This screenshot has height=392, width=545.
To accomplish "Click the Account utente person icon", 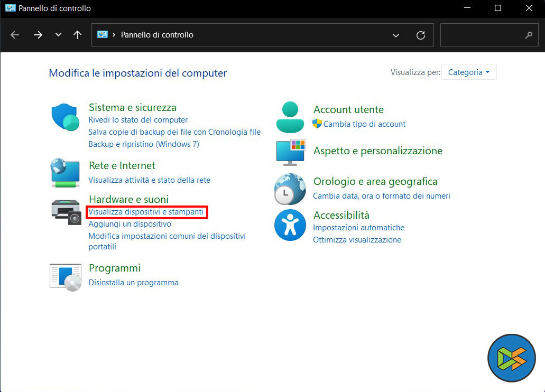I will (x=290, y=117).
